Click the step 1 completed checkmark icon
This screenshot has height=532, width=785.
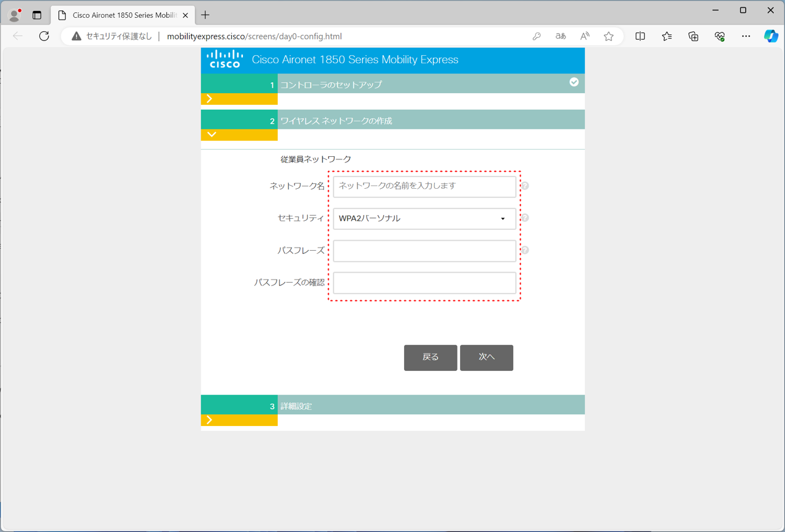point(574,82)
